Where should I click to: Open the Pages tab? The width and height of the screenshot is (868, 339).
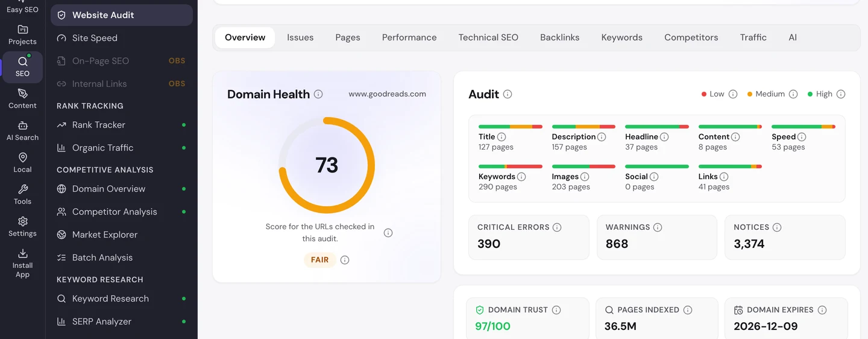click(x=348, y=37)
